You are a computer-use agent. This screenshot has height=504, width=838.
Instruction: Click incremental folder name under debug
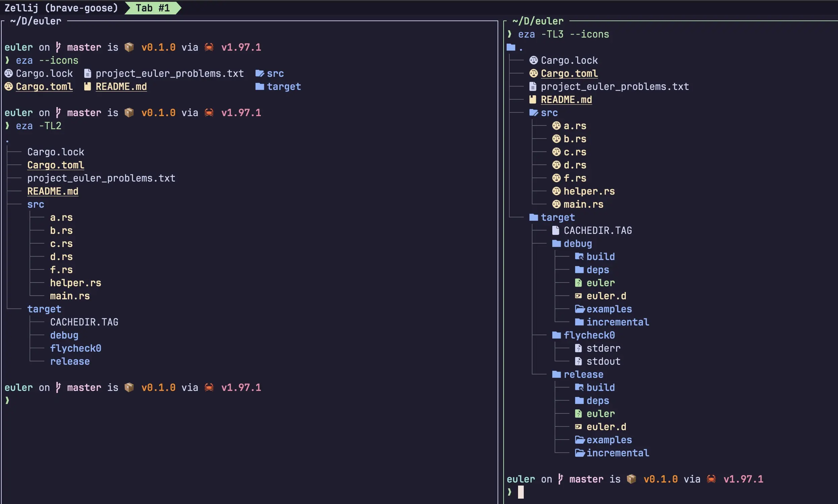pos(618,322)
